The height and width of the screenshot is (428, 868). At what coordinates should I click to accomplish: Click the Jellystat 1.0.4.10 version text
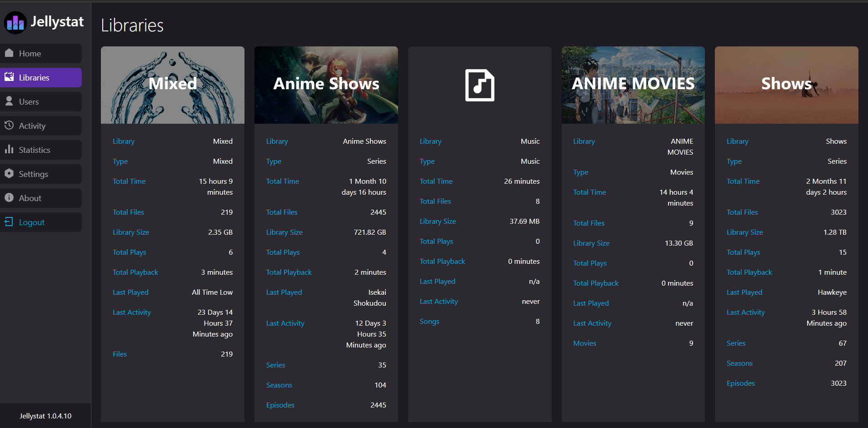tap(45, 416)
